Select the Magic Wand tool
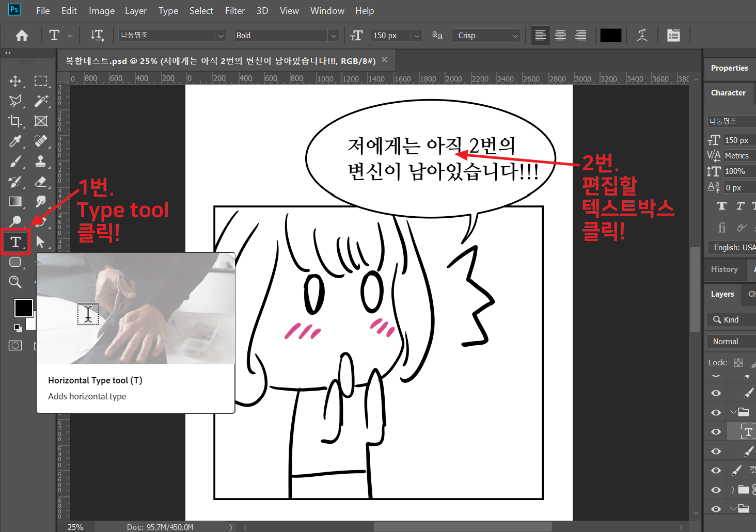The image size is (756, 532). coord(41,101)
